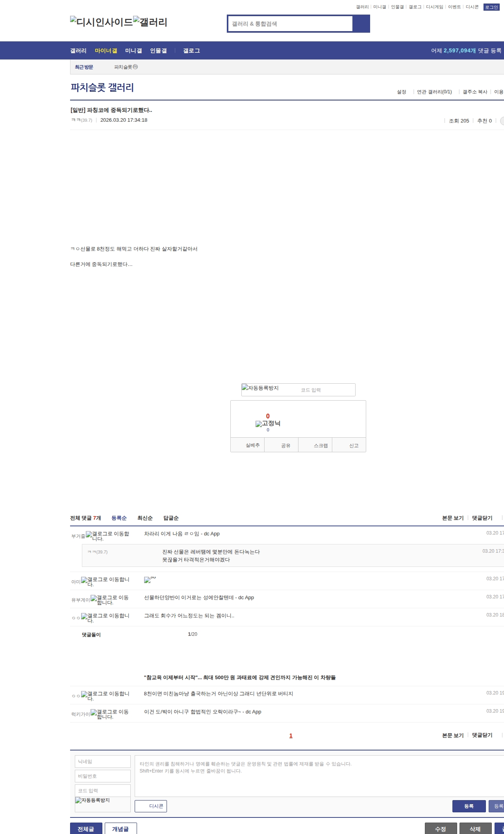The image size is (504, 834).
Task: Open 부거줄's gallog icon
Action: (x=107, y=536)
